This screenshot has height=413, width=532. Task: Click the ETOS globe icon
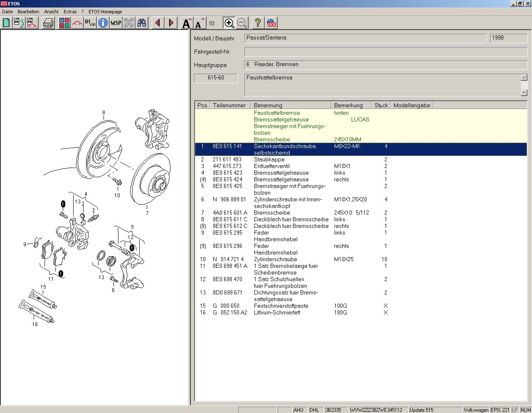point(271,23)
